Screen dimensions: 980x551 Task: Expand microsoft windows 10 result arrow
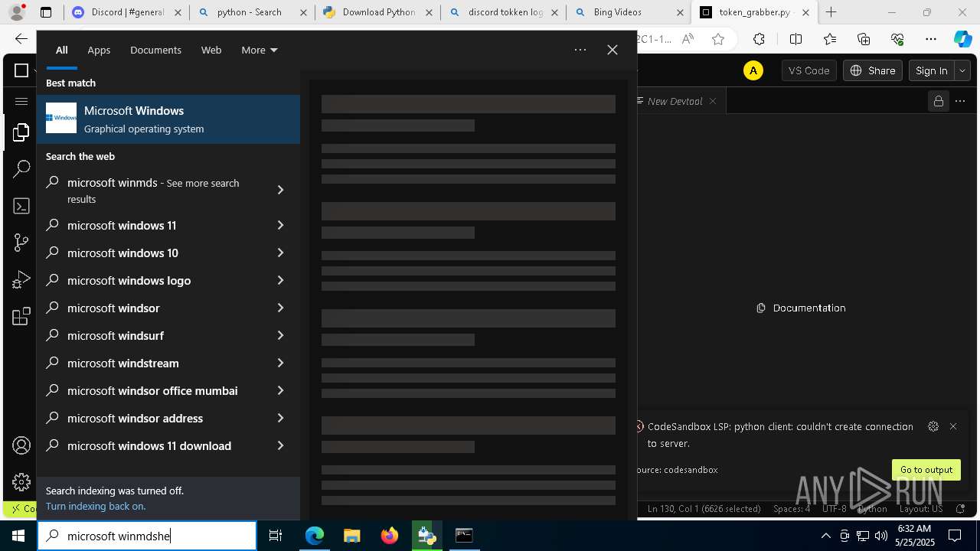coord(280,253)
